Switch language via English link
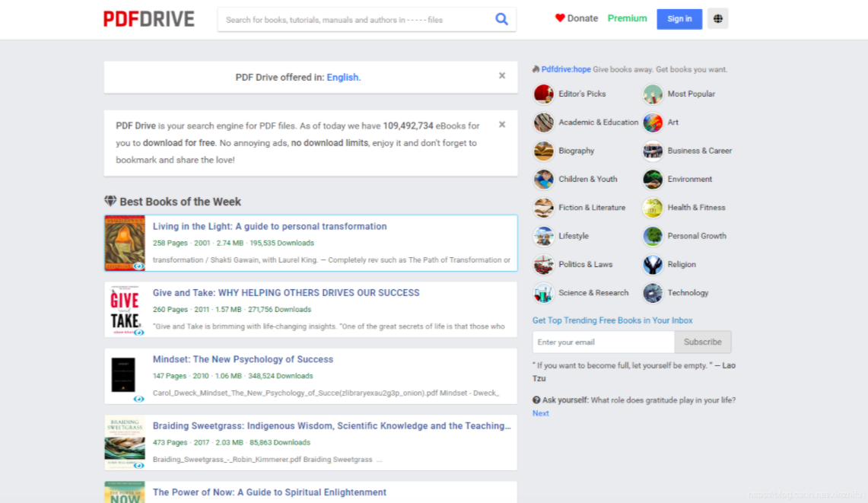 (344, 78)
